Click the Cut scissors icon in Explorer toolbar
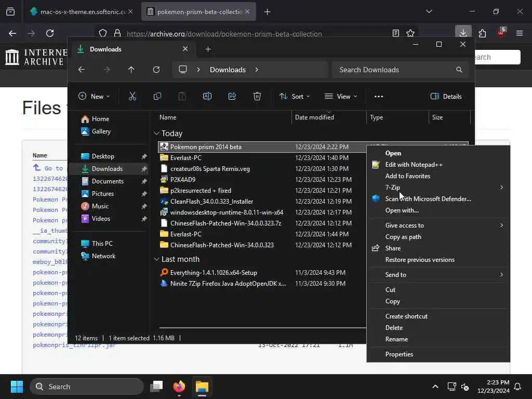 [132, 96]
